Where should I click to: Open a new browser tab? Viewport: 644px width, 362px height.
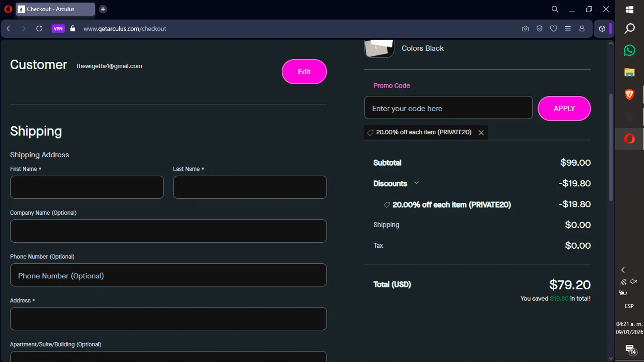tap(103, 9)
